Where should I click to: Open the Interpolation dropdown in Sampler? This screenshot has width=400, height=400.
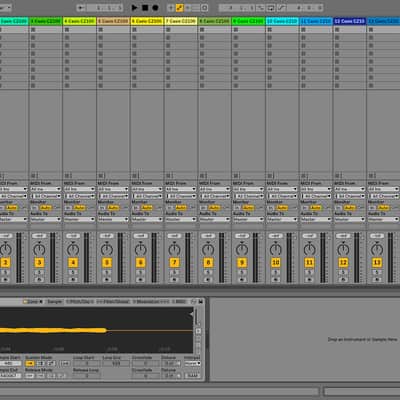[x=192, y=364]
